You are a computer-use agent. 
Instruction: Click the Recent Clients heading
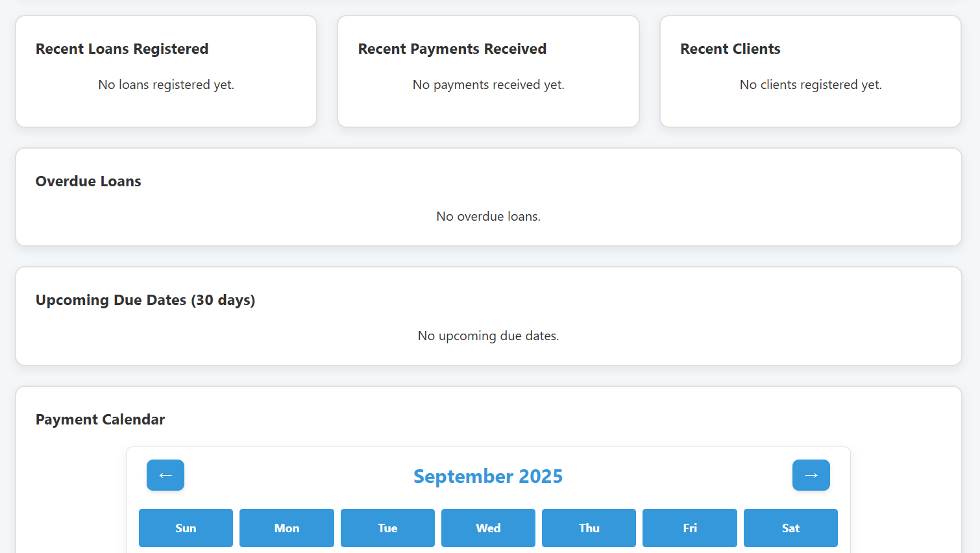coord(730,49)
